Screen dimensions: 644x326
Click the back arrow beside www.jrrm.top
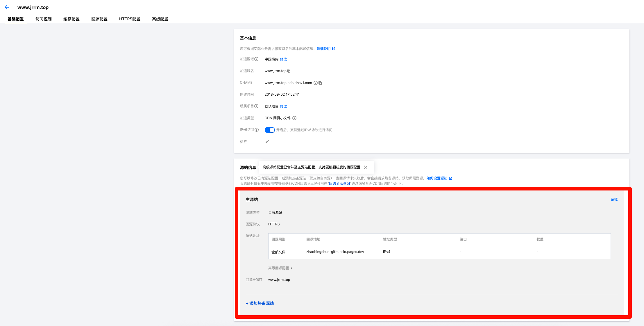pyautogui.click(x=7, y=7)
